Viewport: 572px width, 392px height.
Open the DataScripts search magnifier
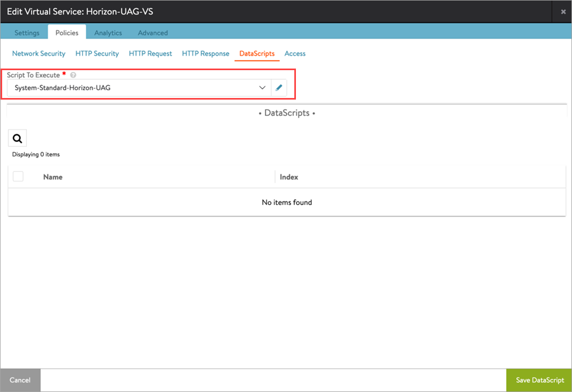pyautogui.click(x=18, y=139)
